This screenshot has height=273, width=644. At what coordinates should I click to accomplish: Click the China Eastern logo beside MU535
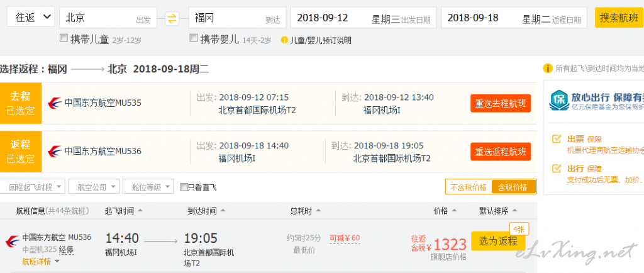point(55,103)
